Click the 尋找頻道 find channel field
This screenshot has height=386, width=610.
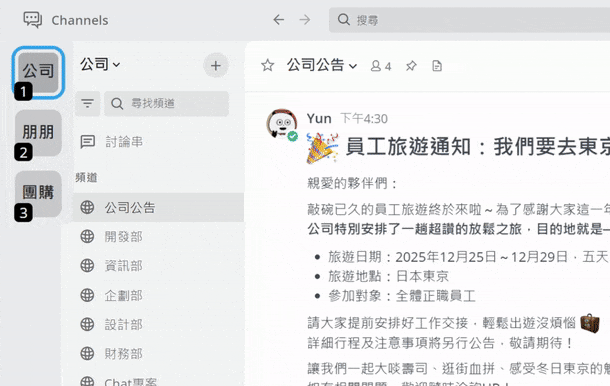pyautogui.click(x=167, y=104)
